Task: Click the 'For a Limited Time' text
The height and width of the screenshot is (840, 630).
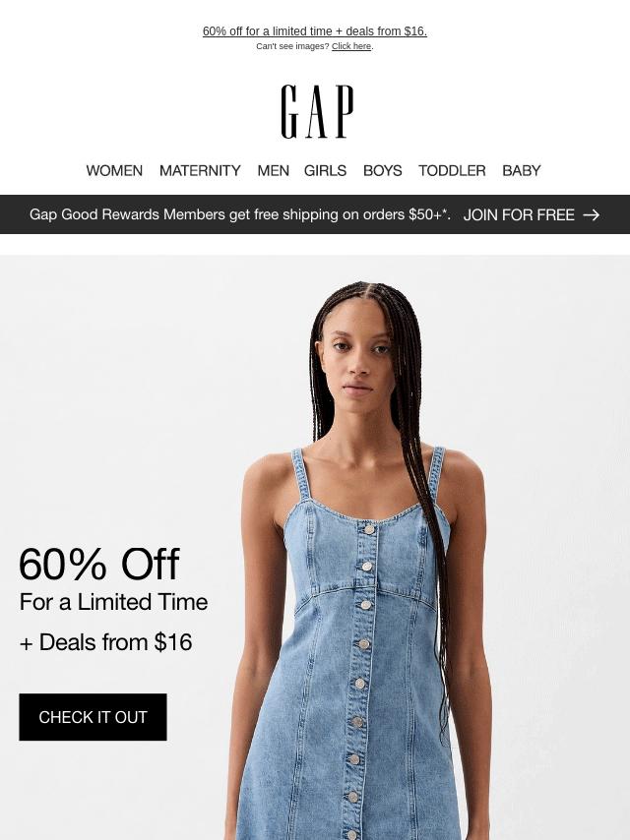Action: (113, 602)
